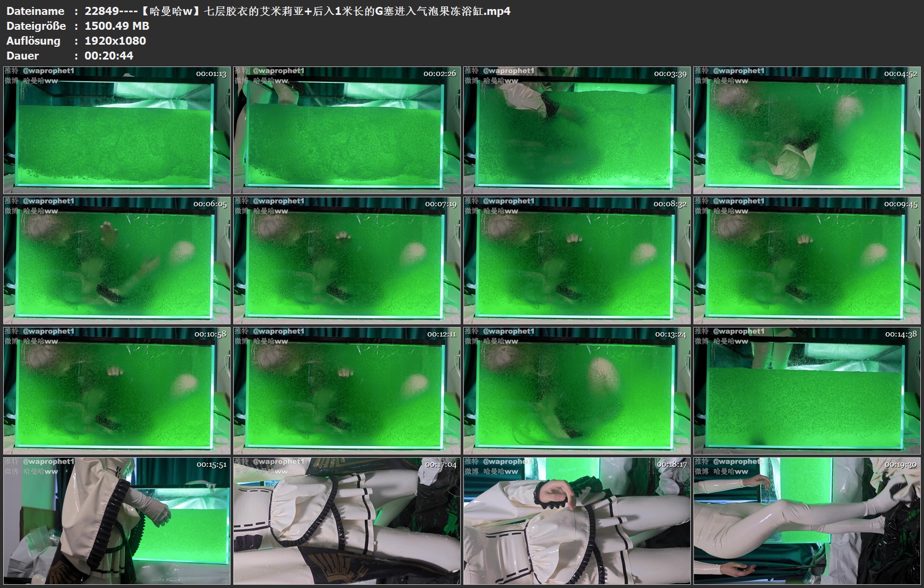Click the file size value 1500.49 MB
Image resolution: width=924 pixels, height=588 pixels.
point(117,26)
